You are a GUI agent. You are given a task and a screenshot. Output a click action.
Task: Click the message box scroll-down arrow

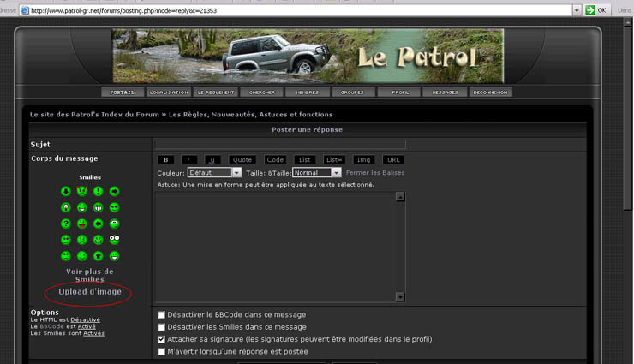pyautogui.click(x=400, y=297)
